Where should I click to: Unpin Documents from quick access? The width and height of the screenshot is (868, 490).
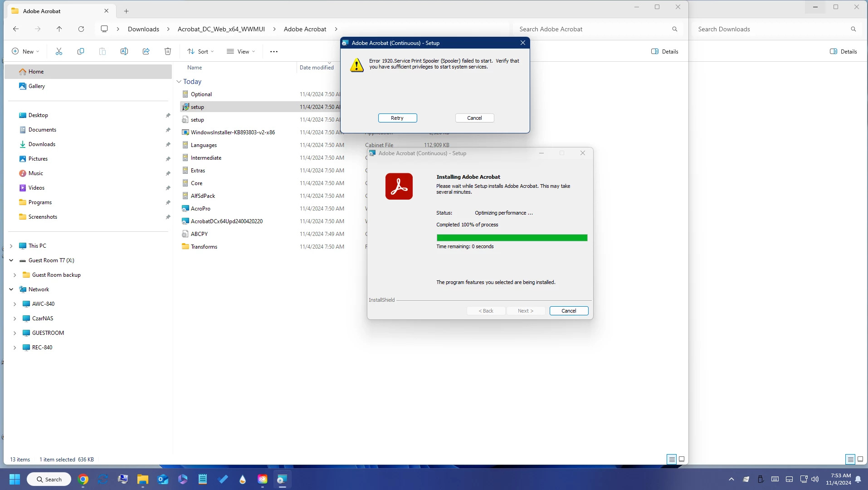pos(168,130)
